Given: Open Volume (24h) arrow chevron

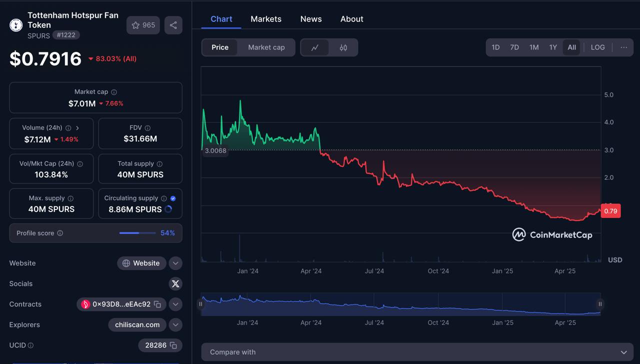Looking at the screenshot, I should coord(77,128).
